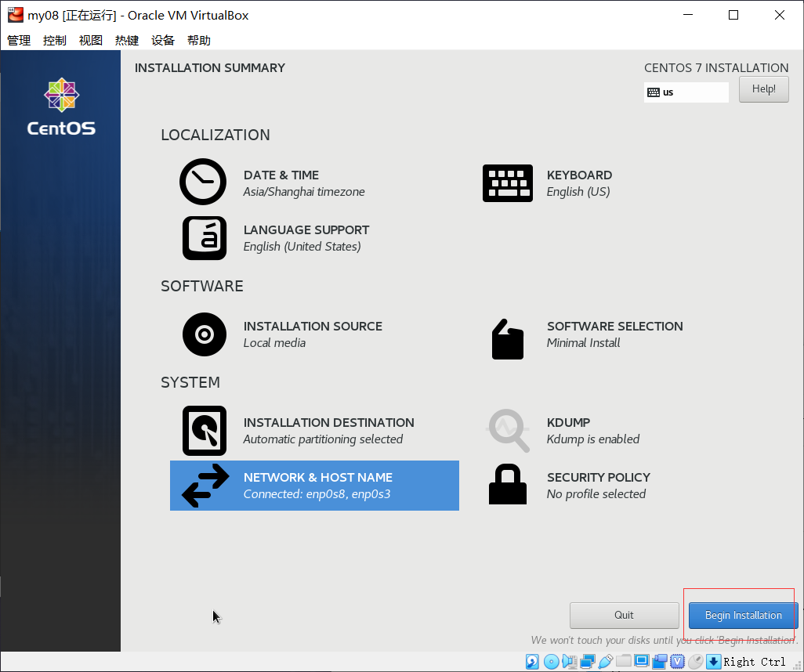Open the Security Policy padlock icon
This screenshot has width=804, height=672.
pyautogui.click(x=508, y=484)
